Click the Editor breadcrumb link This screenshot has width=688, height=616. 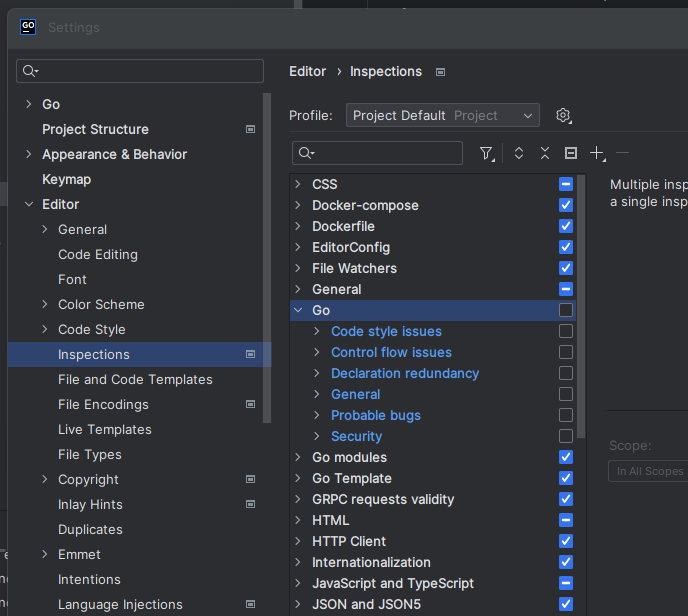coord(307,72)
